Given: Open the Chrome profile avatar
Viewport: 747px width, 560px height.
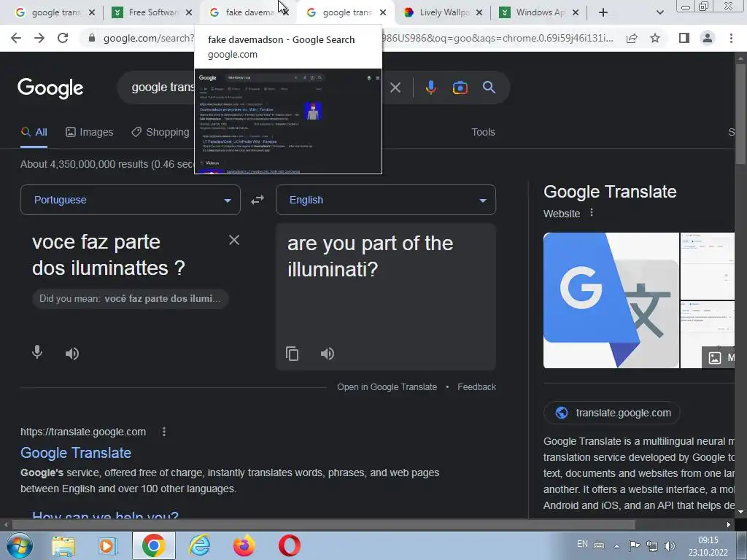Looking at the screenshot, I should [x=708, y=38].
